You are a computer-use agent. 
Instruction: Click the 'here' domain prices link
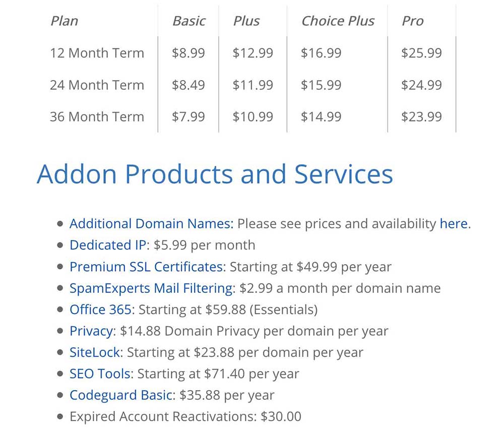(454, 223)
